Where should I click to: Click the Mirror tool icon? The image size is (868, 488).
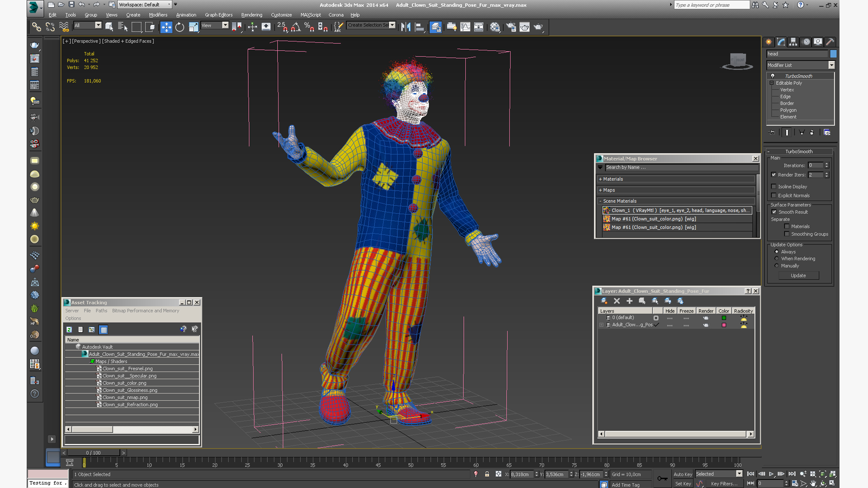(x=406, y=27)
